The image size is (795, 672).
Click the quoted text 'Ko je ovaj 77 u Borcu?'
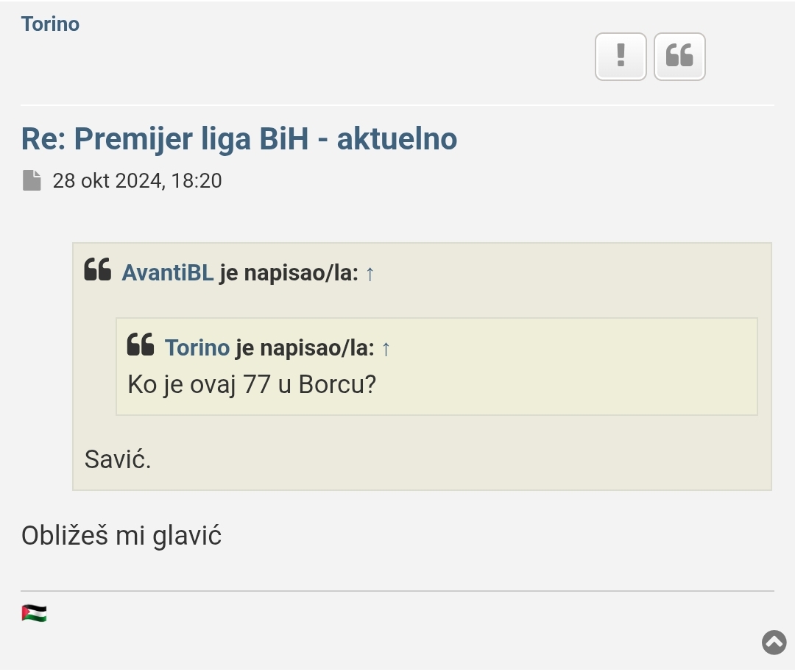(252, 384)
